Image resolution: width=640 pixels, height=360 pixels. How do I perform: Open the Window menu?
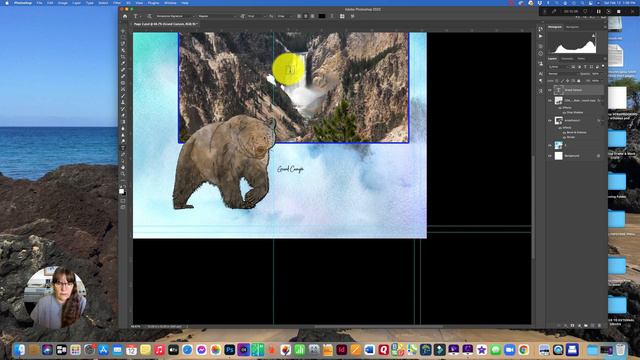170,3
